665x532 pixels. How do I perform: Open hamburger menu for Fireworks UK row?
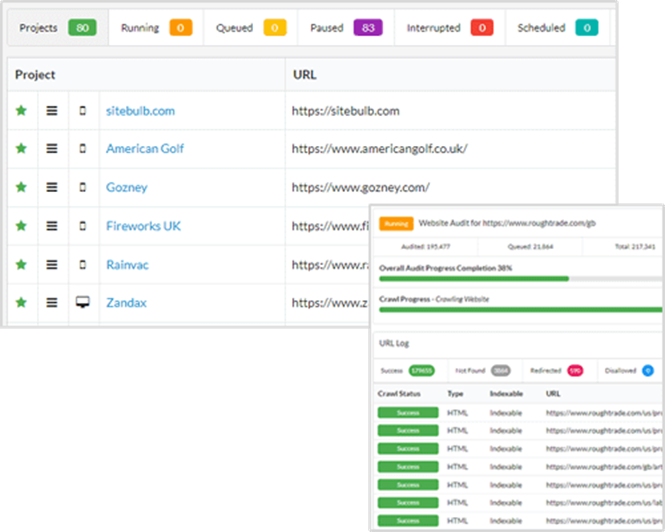[52, 226]
